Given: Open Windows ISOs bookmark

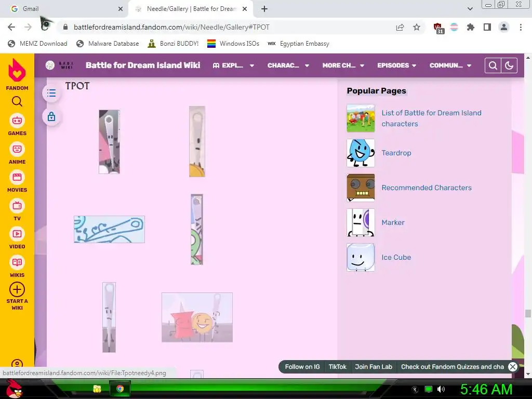Looking at the screenshot, I should (x=233, y=44).
